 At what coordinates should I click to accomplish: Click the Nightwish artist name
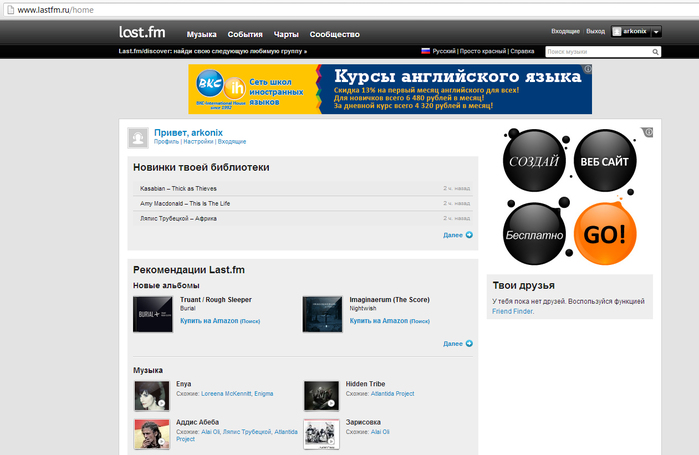point(363,308)
